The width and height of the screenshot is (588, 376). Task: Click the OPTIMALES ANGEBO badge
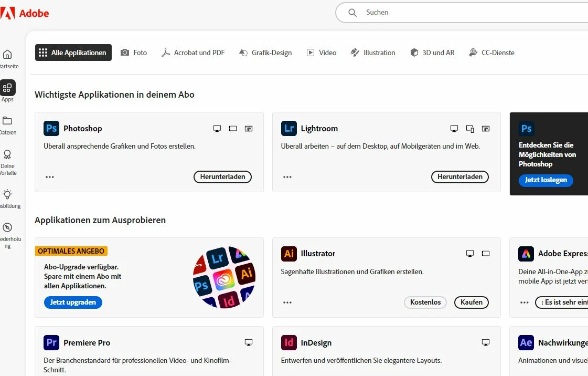(x=71, y=251)
